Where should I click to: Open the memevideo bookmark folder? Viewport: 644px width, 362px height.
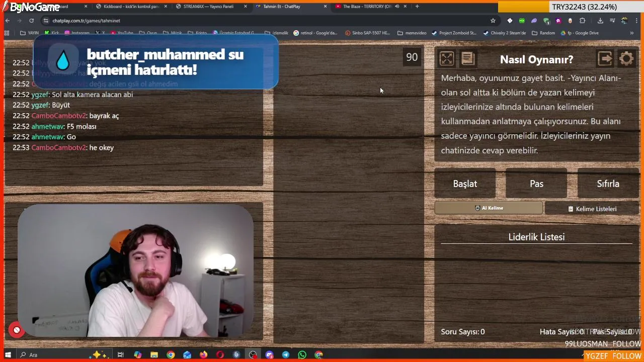pyautogui.click(x=412, y=33)
